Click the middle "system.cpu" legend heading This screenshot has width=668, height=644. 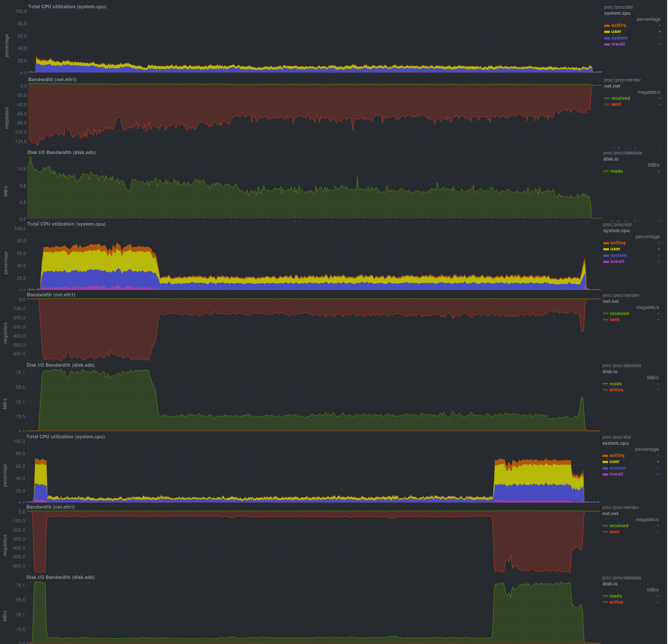[x=616, y=231]
